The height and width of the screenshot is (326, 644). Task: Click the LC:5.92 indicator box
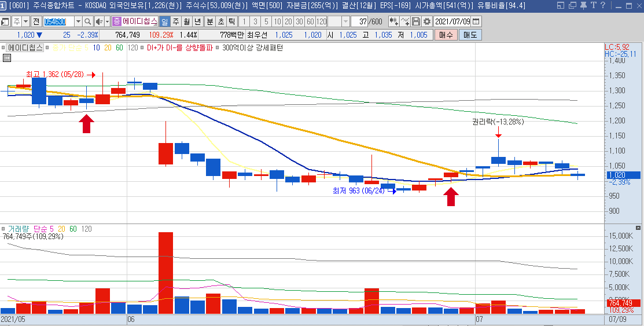point(617,47)
